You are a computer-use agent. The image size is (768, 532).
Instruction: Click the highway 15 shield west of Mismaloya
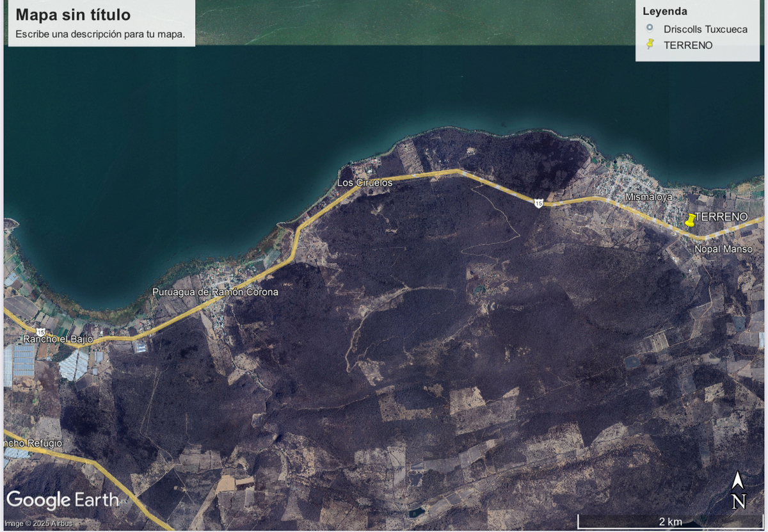(x=539, y=203)
